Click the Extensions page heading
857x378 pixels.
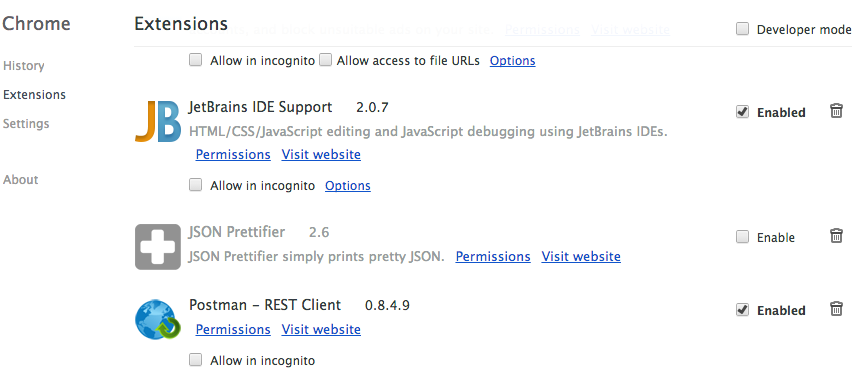[181, 23]
